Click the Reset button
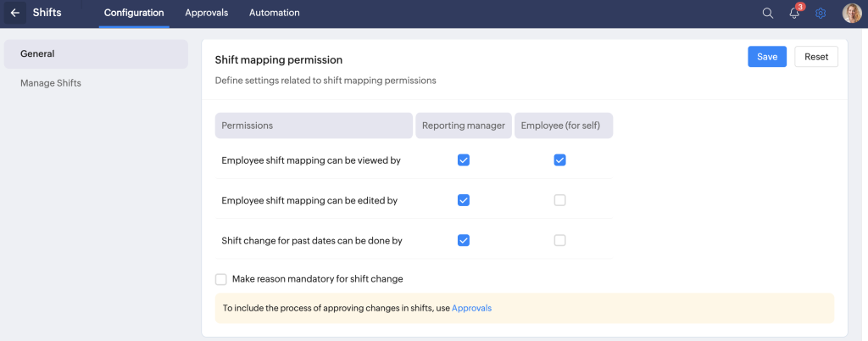 point(816,57)
